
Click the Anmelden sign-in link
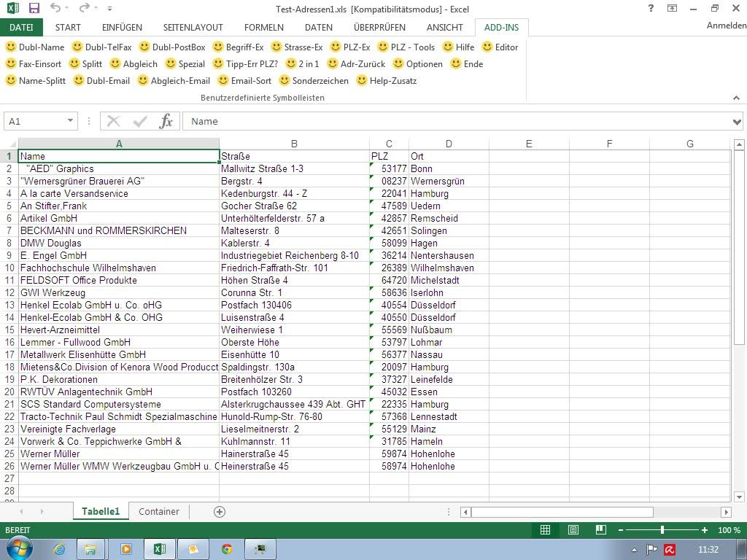[726, 26]
